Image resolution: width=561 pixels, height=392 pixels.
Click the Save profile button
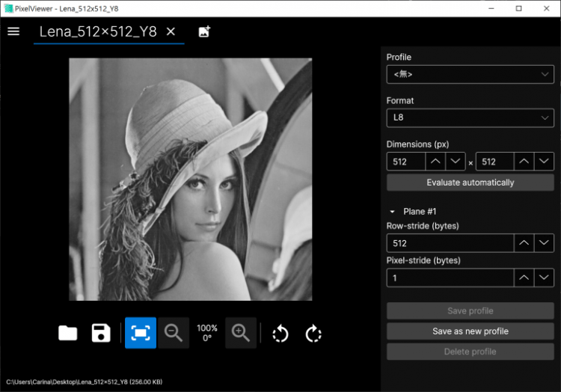click(470, 310)
